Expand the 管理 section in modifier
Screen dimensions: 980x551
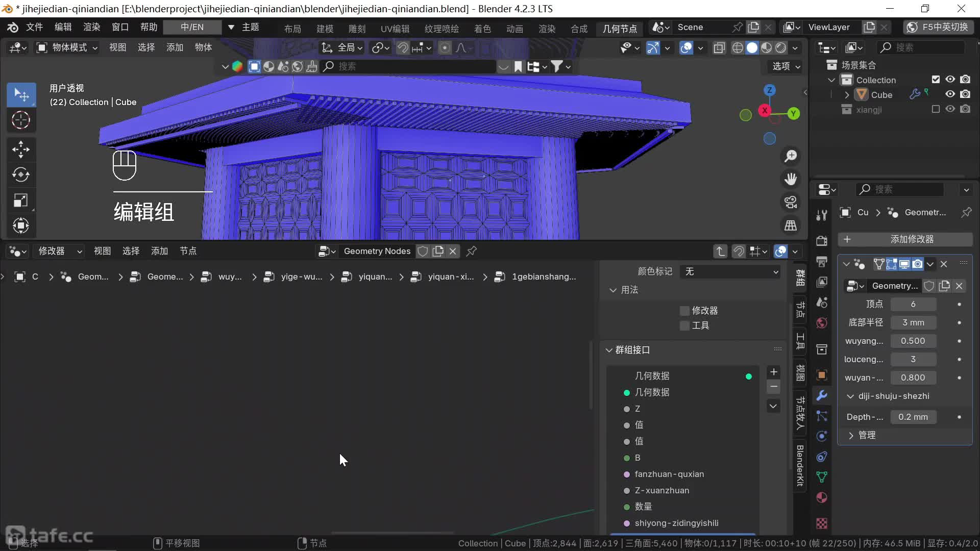tap(851, 435)
